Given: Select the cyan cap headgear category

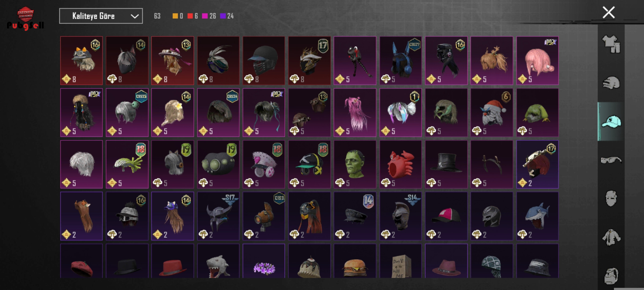Looking at the screenshot, I should [x=611, y=122].
